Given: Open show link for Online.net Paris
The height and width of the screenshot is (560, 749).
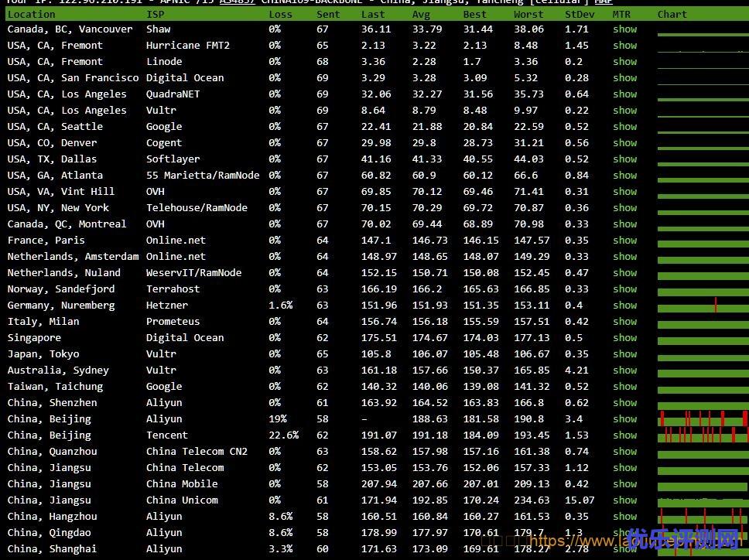Looking at the screenshot, I should (x=624, y=241).
